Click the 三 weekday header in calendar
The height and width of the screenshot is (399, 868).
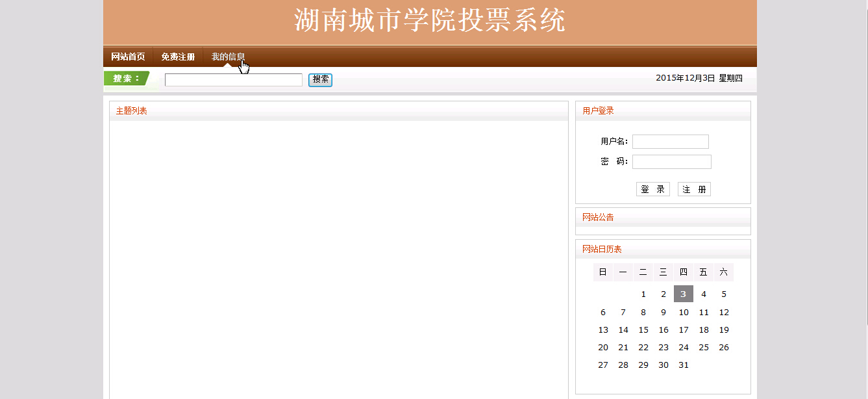663,272
